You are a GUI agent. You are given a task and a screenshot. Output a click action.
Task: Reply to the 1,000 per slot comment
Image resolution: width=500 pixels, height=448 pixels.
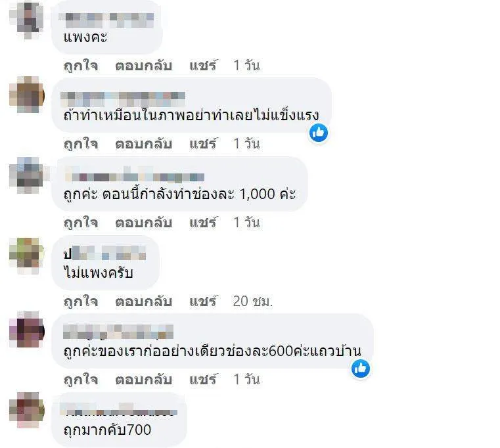point(143,223)
